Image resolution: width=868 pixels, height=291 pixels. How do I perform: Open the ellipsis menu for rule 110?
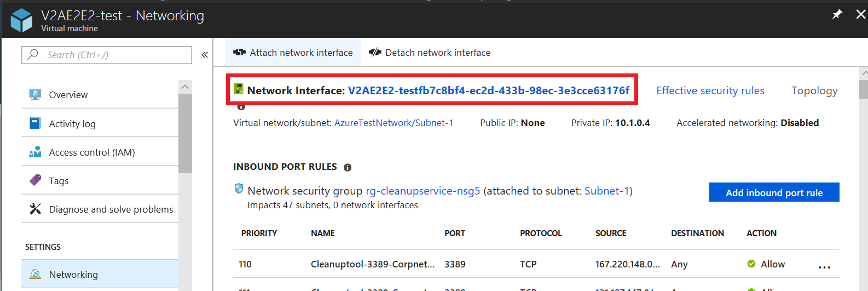pos(824,267)
